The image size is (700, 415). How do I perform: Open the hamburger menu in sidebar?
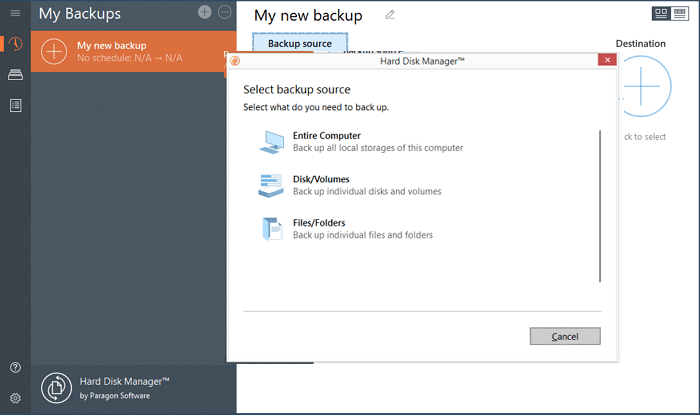(15, 13)
